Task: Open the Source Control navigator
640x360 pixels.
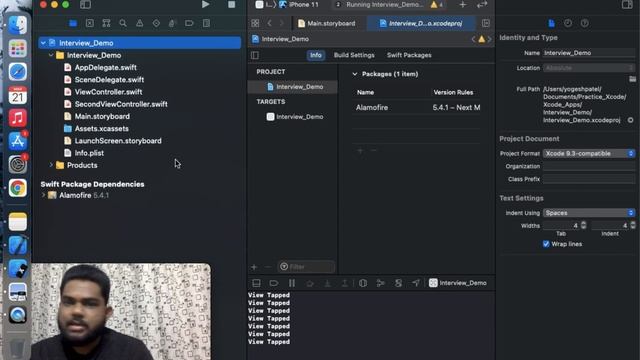Action: click(x=90, y=23)
